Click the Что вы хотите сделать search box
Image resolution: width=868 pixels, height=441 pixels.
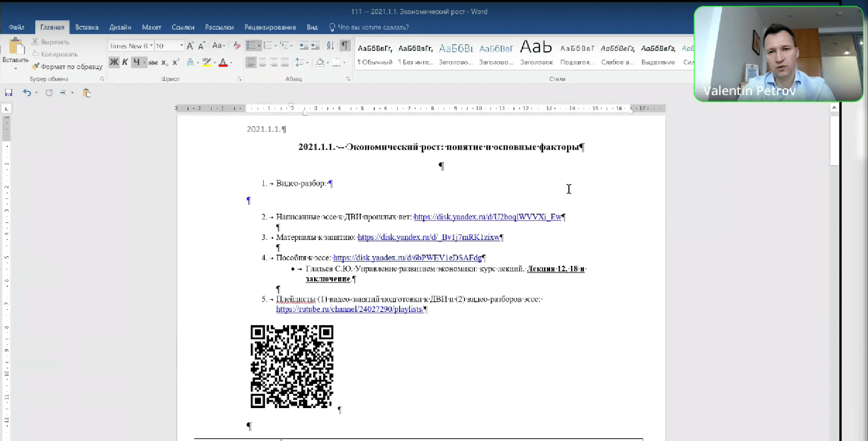[x=369, y=27]
